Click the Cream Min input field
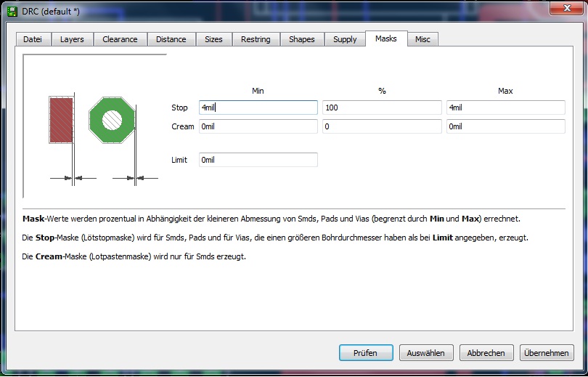588x377 pixels. pyautogui.click(x=258, y=126)
